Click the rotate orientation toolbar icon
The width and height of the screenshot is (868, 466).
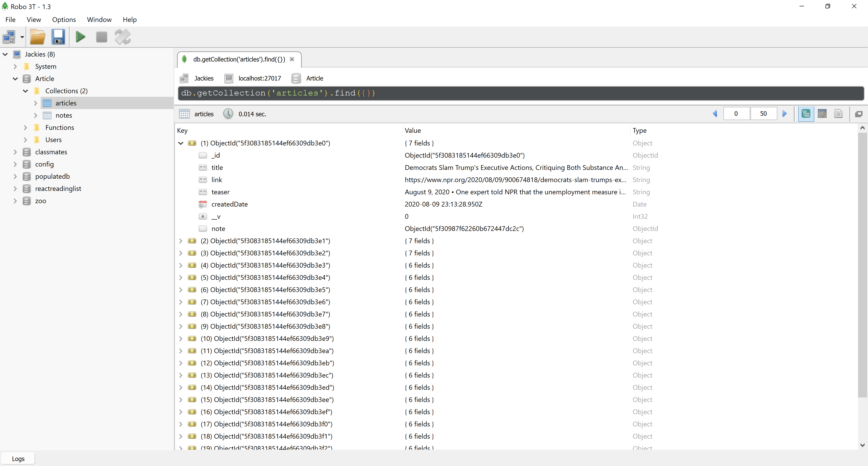point(123,37)
